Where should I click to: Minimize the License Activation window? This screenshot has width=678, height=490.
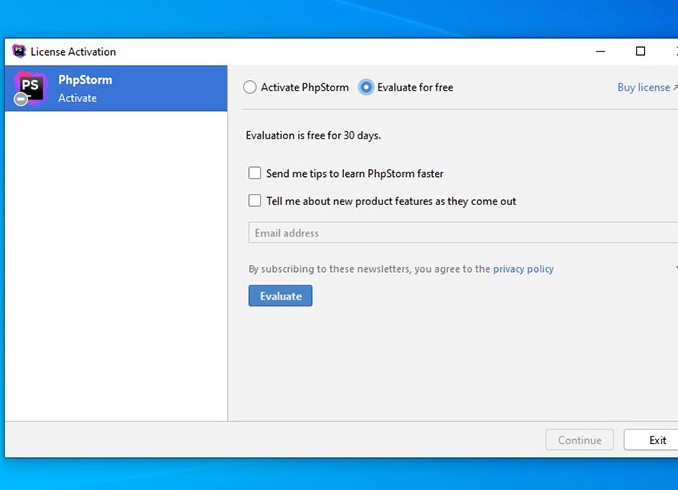click(601, 51)
